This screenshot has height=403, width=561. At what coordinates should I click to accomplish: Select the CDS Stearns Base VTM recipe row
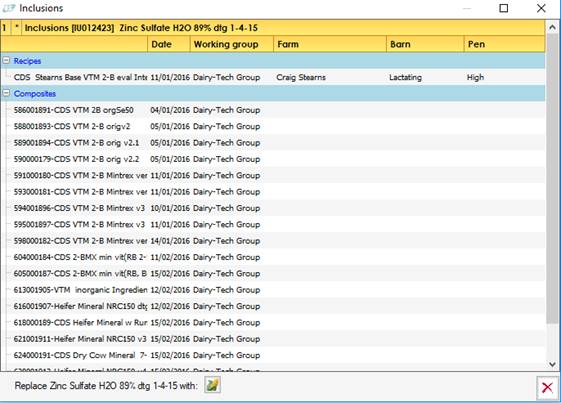click(274, 77)
